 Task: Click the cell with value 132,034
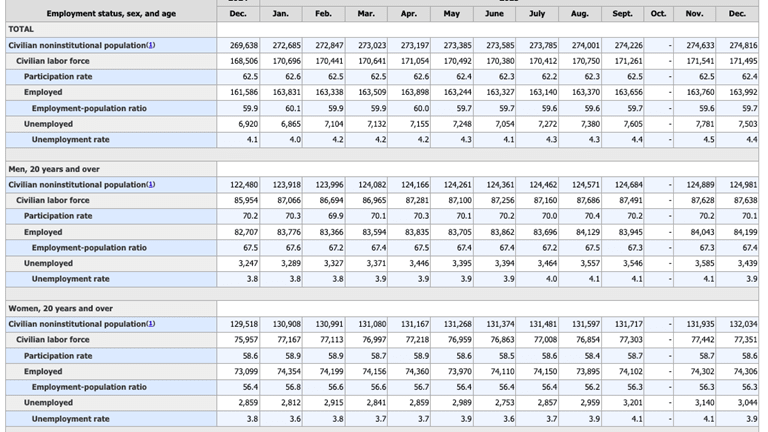[737, 324]
